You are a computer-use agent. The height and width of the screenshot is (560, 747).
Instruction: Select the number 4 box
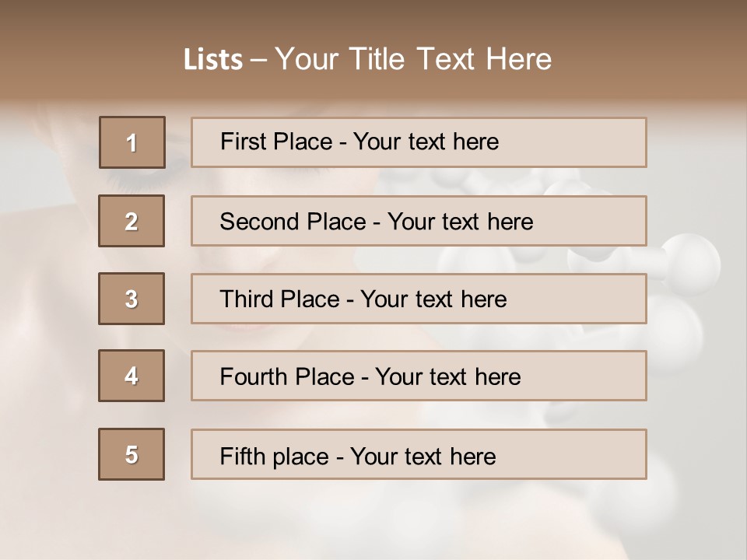tap(132, 376)
